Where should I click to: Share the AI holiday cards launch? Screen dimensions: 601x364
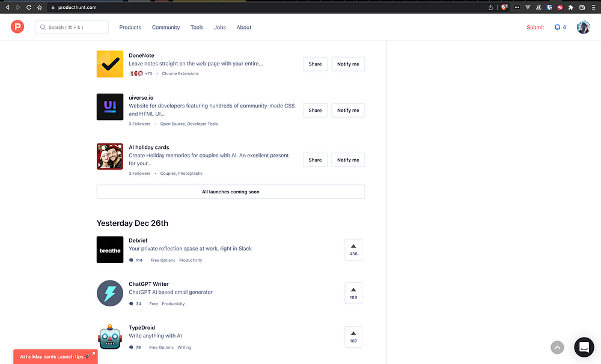pos(315,160)
